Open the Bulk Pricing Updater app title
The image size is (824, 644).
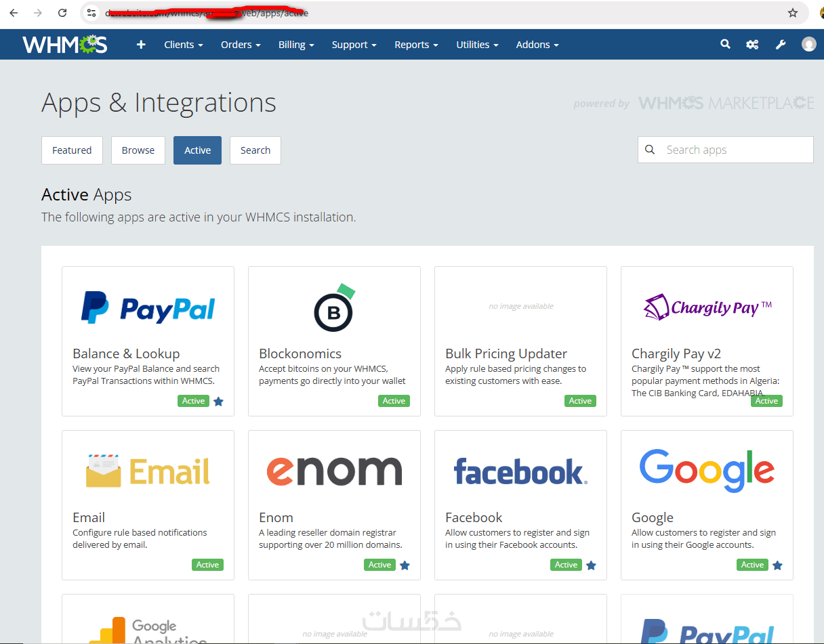coord(506,353)
